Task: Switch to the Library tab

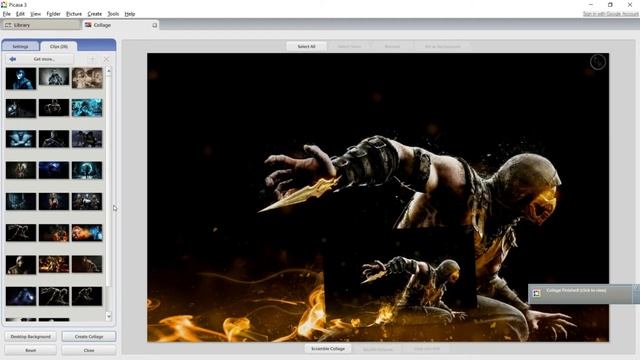Action: coord(41,25)
